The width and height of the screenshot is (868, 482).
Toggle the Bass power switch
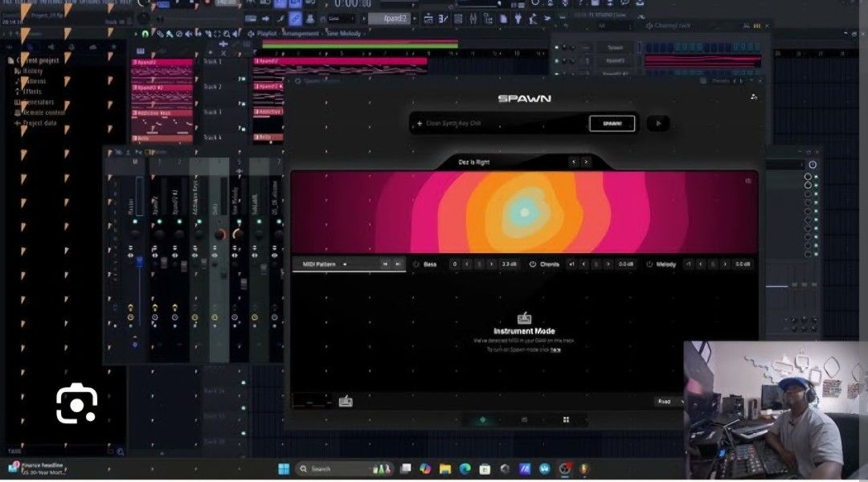click(x=416, y=264)
